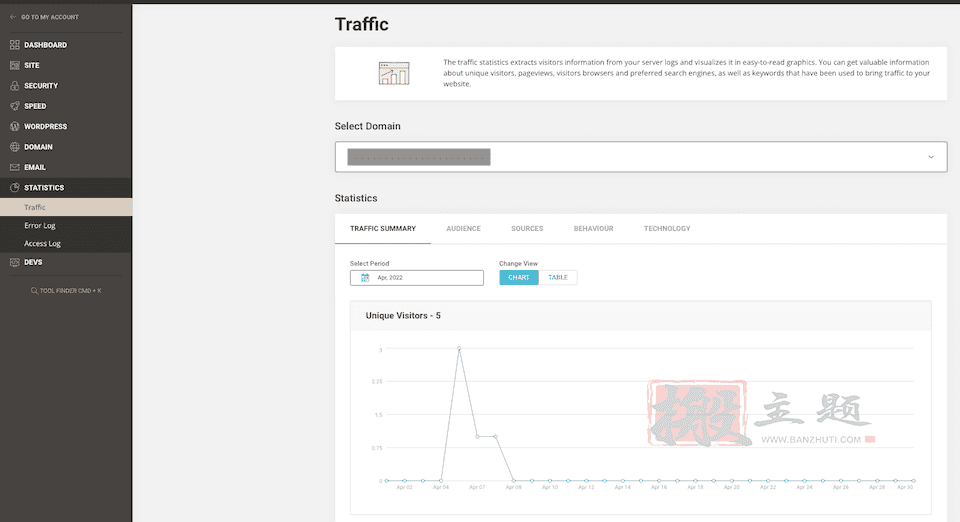Switch to Table view toggle
Image resolution: width=960 pixels, height=522 pixels.
point(558,277)
